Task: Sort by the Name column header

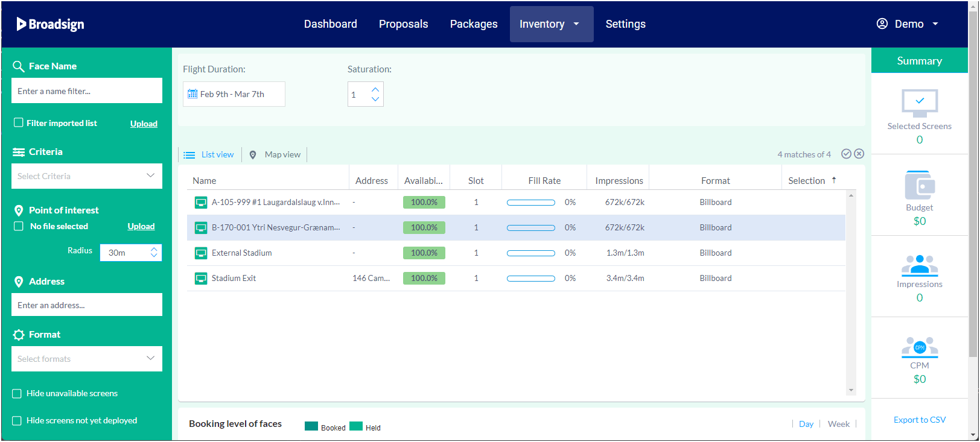Action: [205, 180]
